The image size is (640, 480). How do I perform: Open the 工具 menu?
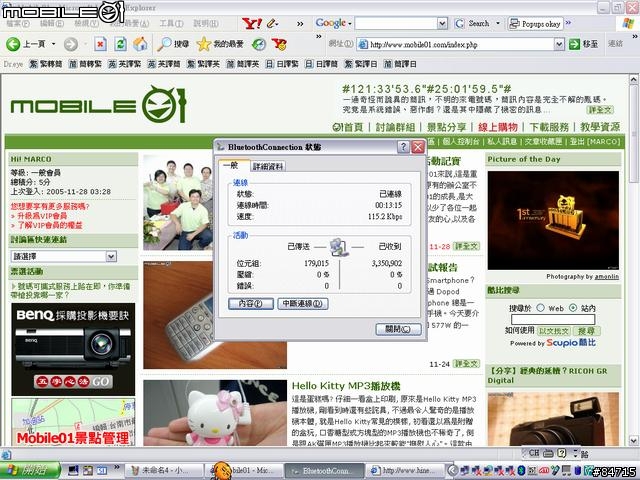171,23
